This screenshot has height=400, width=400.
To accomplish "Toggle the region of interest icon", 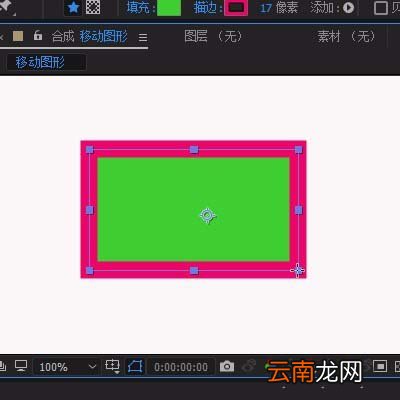I will click(x=380, y=366).
